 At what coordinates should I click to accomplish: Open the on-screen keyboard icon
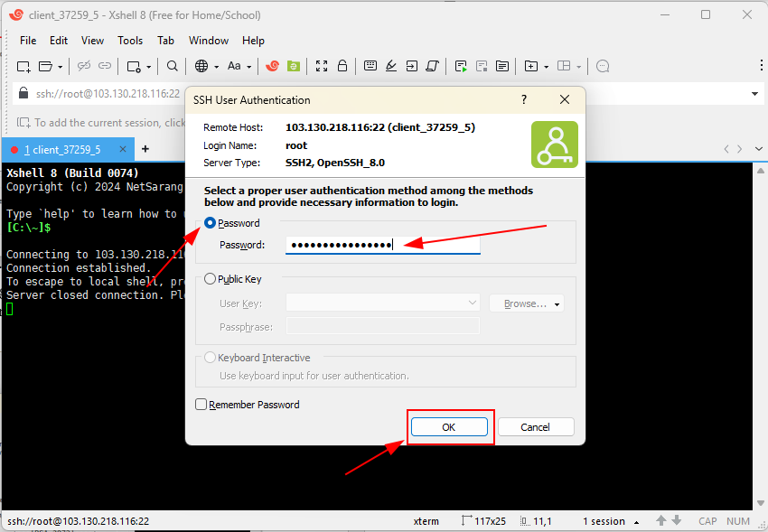[370, 66]
